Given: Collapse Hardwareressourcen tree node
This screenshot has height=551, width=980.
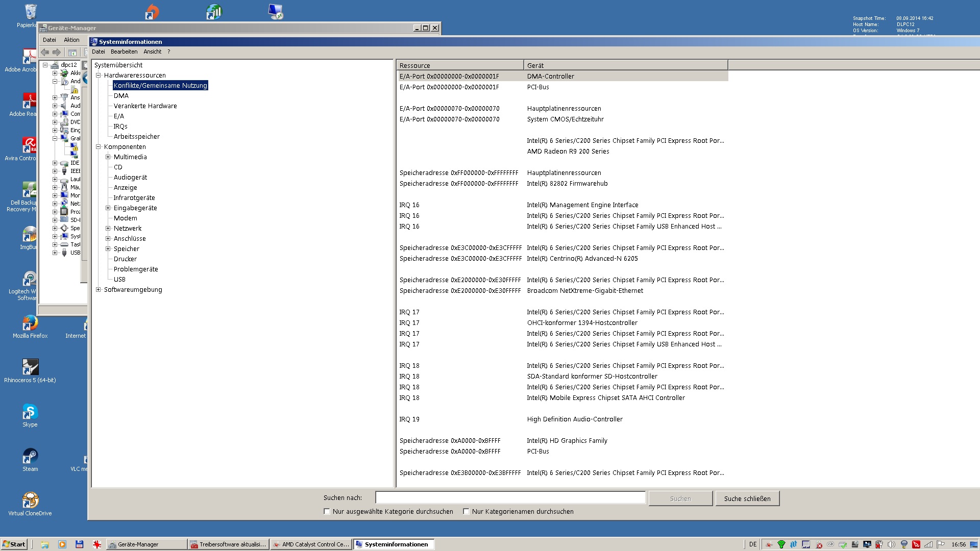Looking at the screenshot, I should point(99,76).
